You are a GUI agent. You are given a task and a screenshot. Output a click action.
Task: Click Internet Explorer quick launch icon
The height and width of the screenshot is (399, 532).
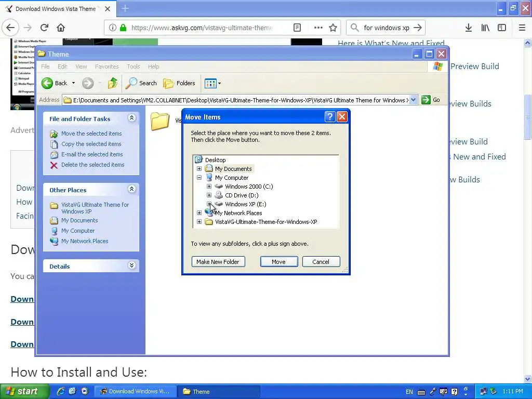[61, 391]
